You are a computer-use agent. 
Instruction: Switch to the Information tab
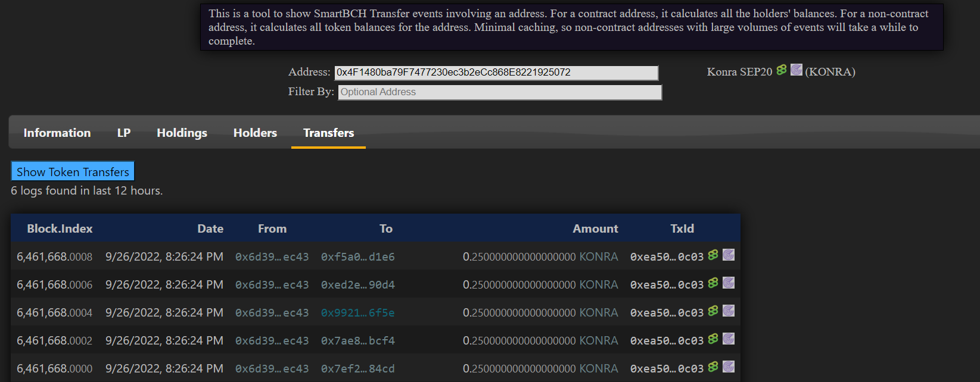coord(57,133)
